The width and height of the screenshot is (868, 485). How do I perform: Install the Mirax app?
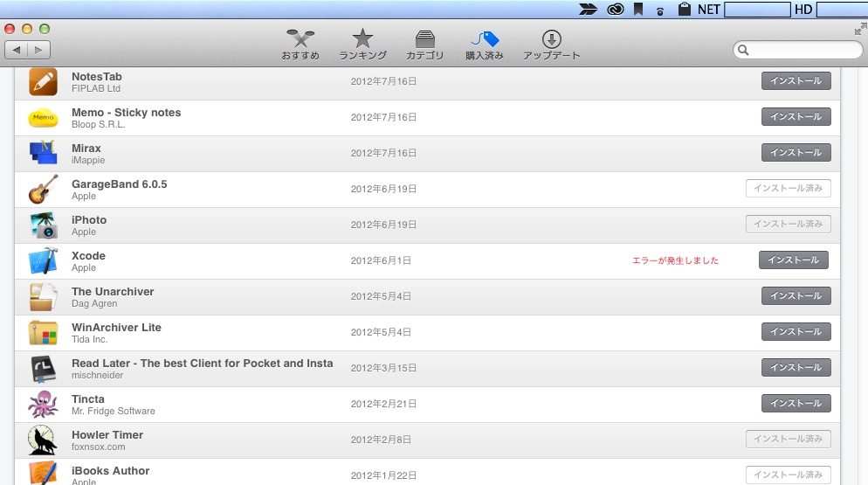(796, 152)
